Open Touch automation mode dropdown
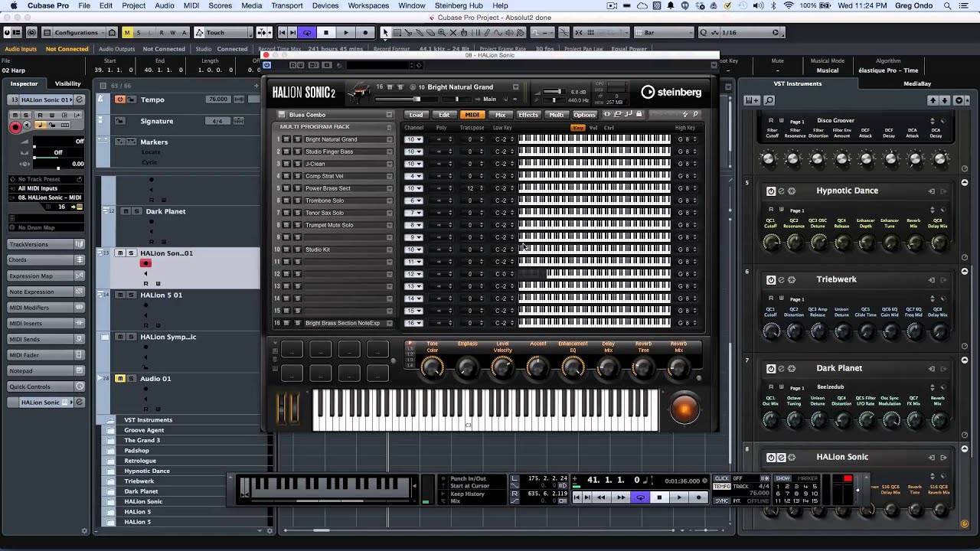Screen dimensions: 980x551 224,32
